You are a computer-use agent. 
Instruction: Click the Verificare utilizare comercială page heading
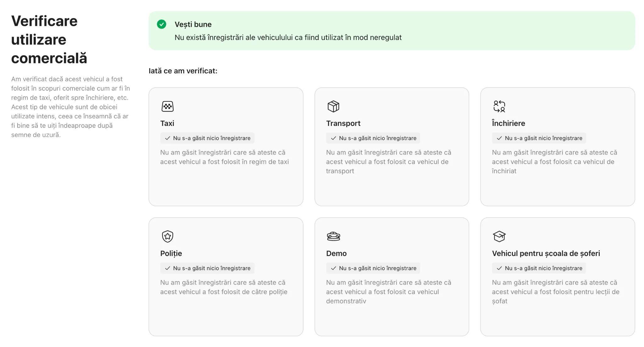[x=49, y=40]
